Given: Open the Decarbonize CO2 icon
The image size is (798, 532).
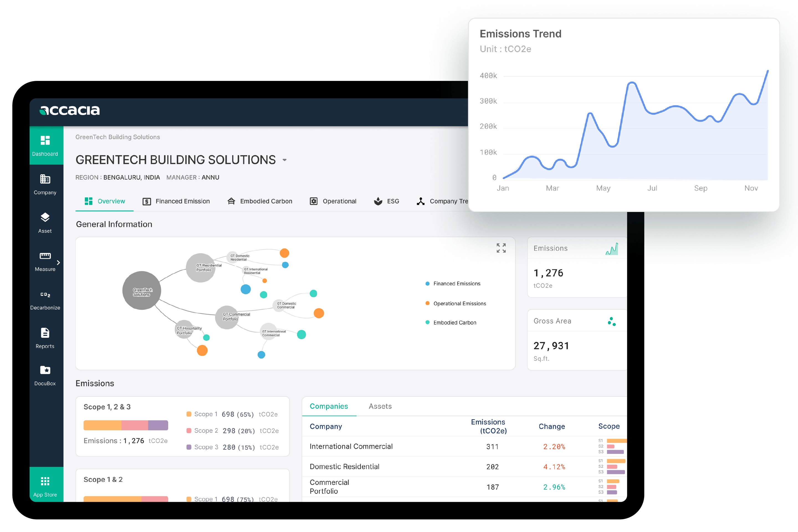Looking at the screenshot, I should [x=45, y=295].
